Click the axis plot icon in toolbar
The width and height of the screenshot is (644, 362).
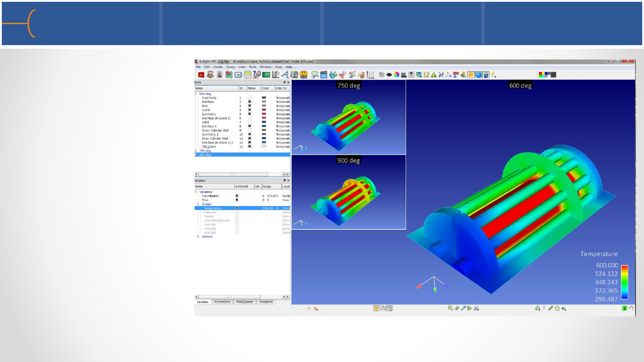point(275,75)
